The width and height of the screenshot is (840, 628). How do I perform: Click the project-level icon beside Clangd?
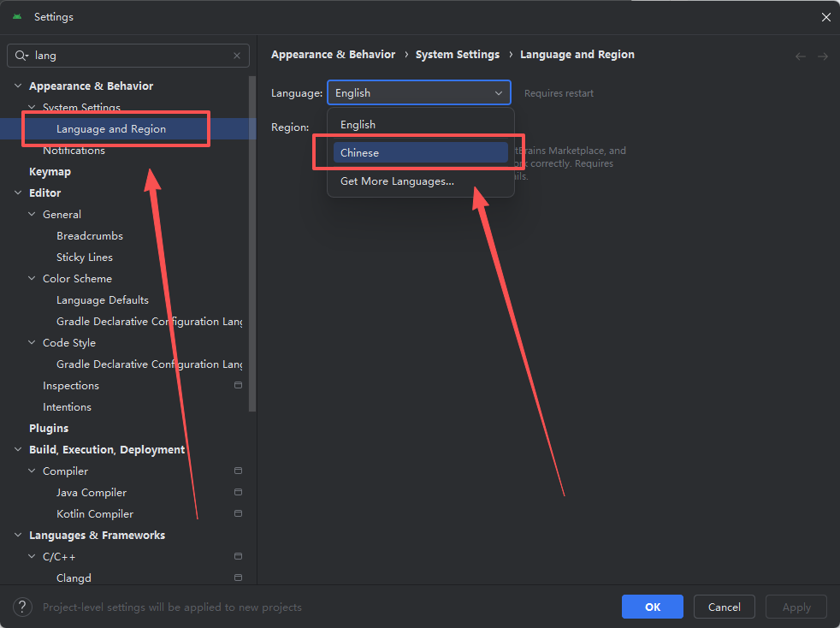(x=238, y=578)
